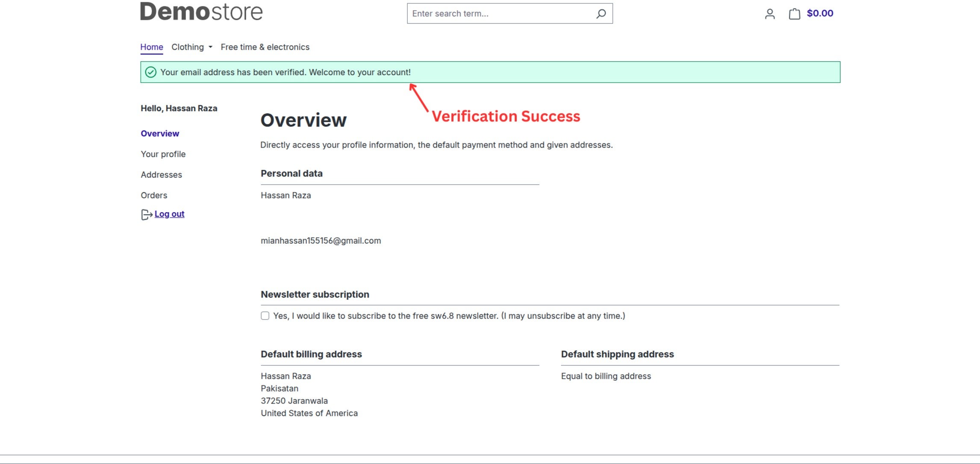Click the overview description sentence

tap(436, 145)
